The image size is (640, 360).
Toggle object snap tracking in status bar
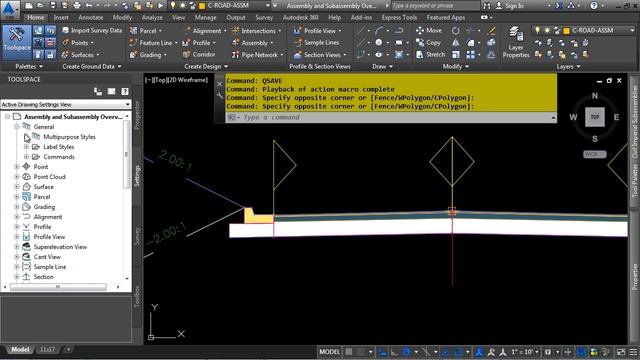[x=446, y=351]
